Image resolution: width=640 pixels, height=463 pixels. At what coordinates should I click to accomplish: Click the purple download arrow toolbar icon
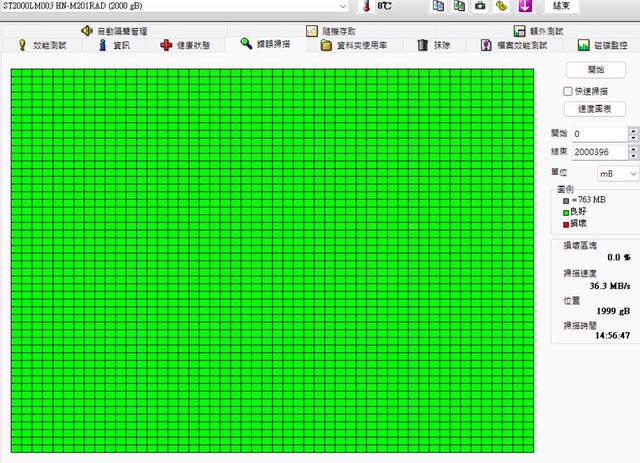[523, 6]
